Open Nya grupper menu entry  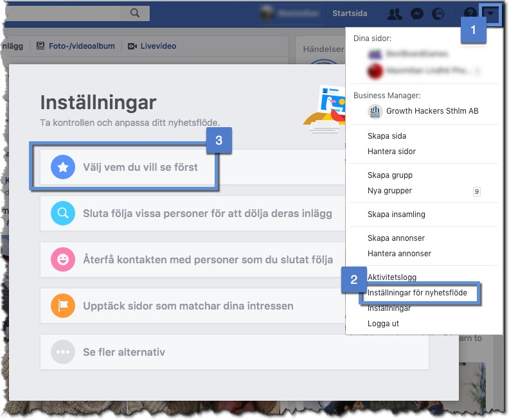coord(389,191)
